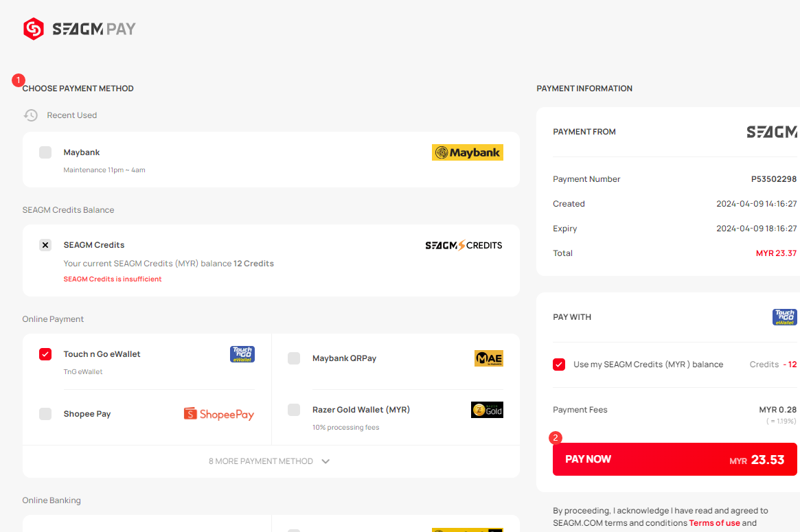Click the Maybank label in Recent Used

click(82, 152)
